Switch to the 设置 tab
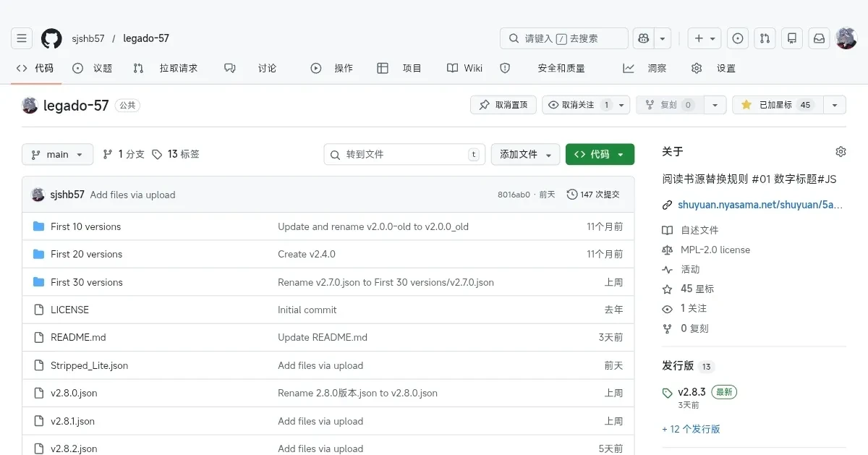Image resolution: width=868 pixels, height=455 pixels. [713, 68]
